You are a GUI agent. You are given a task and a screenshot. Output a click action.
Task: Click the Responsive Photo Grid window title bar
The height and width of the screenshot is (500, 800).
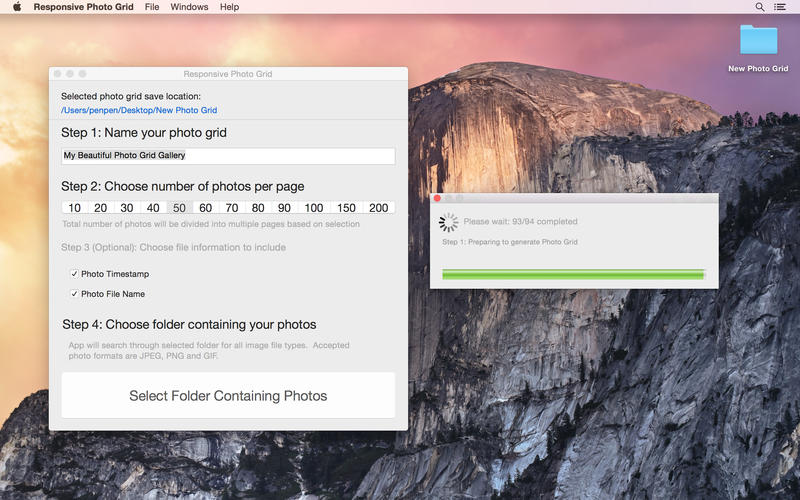coord(228,74)
